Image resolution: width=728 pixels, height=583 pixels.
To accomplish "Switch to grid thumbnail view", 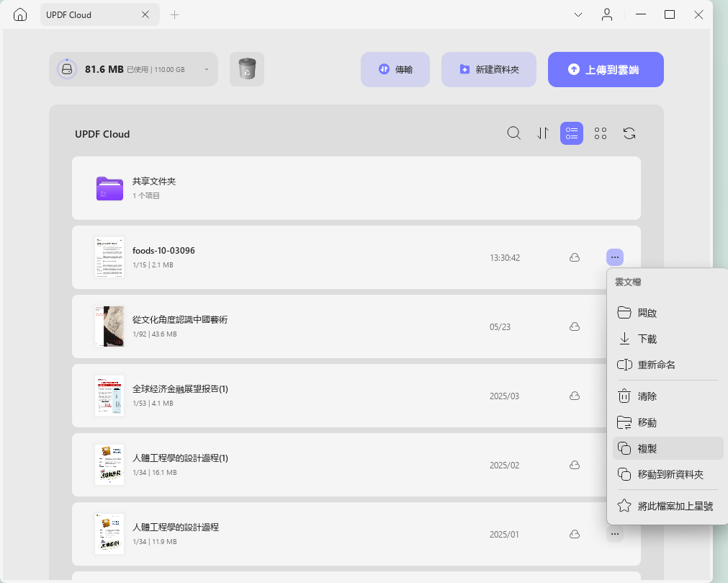I will coord(601,133).
